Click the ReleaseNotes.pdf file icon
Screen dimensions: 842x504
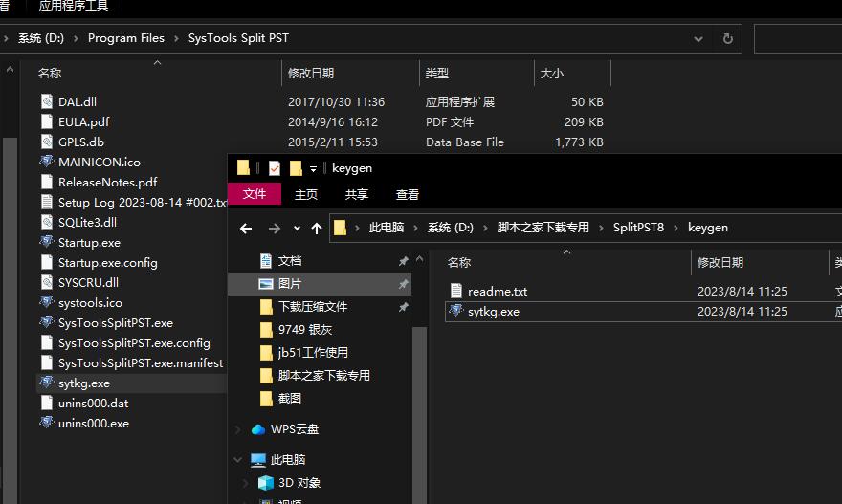[x=47, y=182]
